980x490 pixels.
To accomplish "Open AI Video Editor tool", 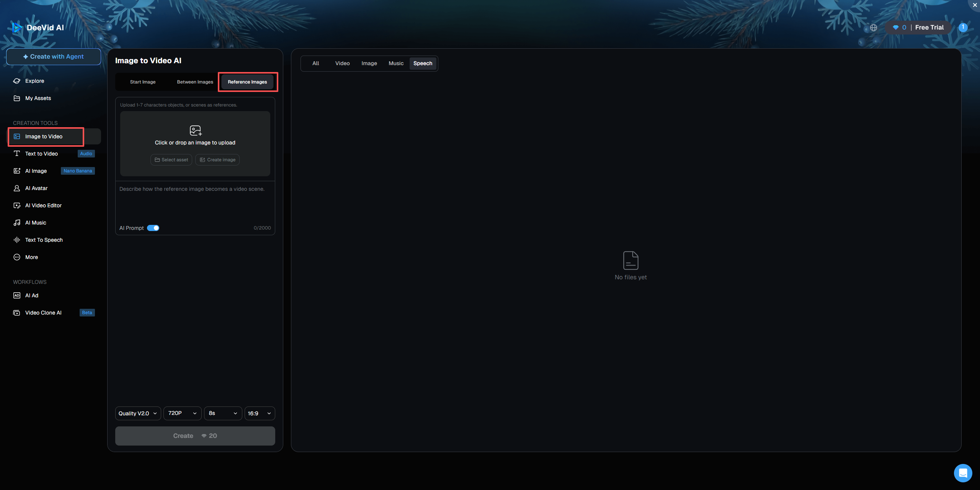I will pos(43,205).
